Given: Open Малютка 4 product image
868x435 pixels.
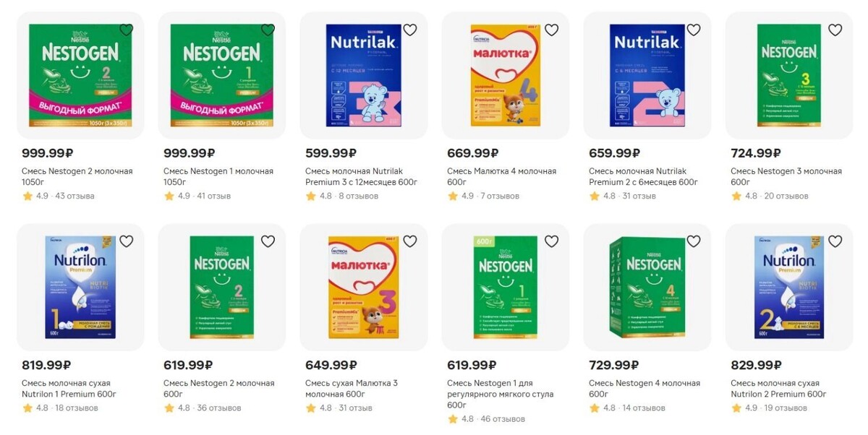Looking at the screenshot, I should click(x=506, y=75).
